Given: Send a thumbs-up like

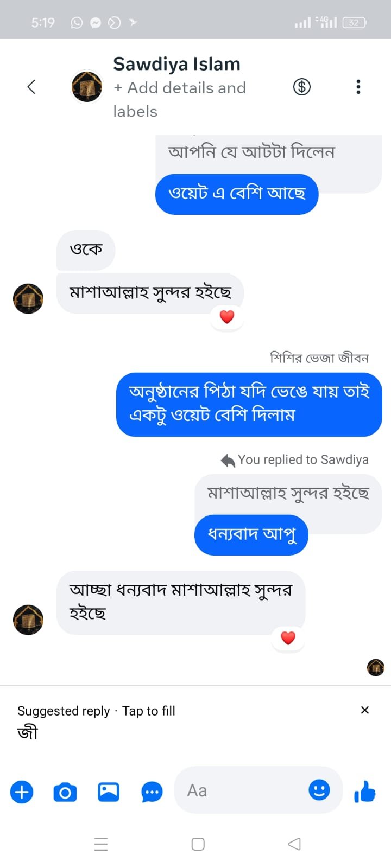Looking at the screenshot, I should [x=365, y=792].
